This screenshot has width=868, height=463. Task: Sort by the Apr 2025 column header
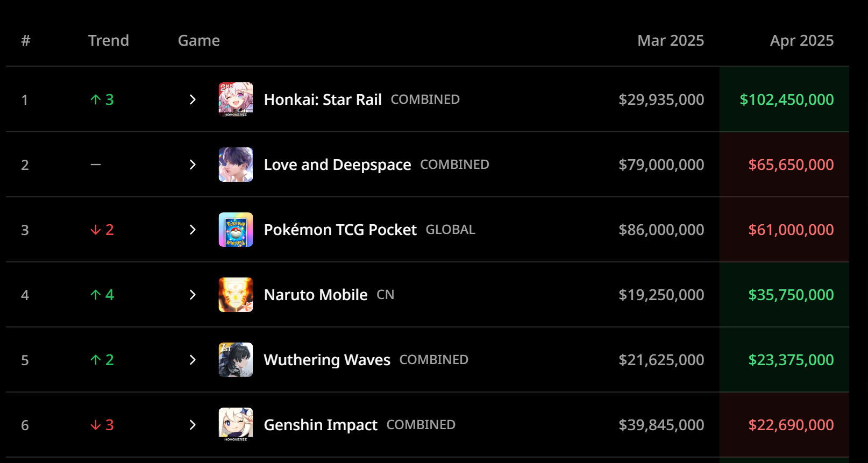(801, 40)
